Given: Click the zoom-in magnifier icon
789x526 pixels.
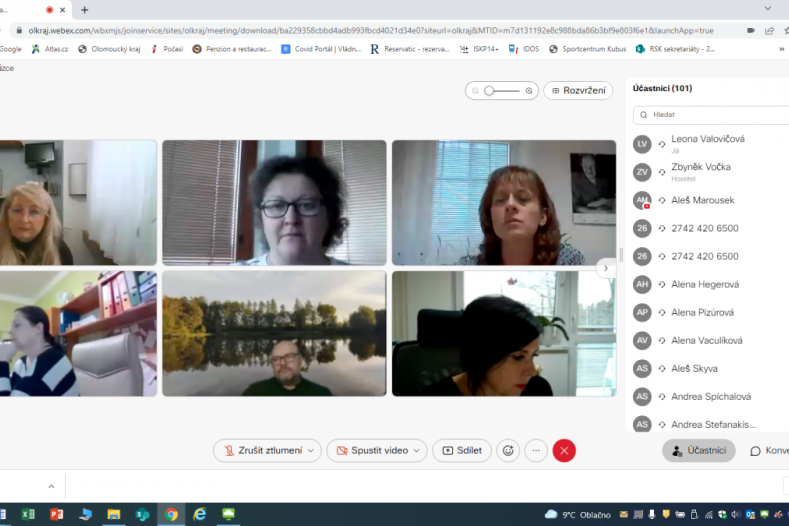Looking at the screenshot, I should point(529,91).
